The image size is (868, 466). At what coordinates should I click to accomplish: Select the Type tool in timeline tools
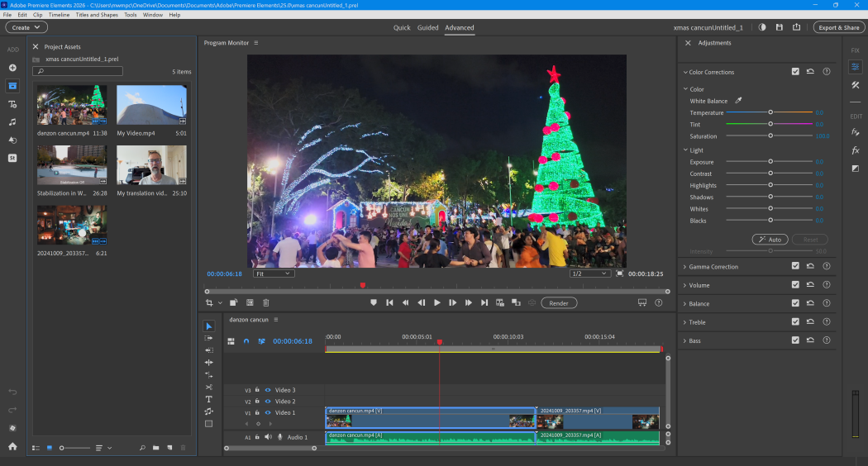click(x=208, y=399)
